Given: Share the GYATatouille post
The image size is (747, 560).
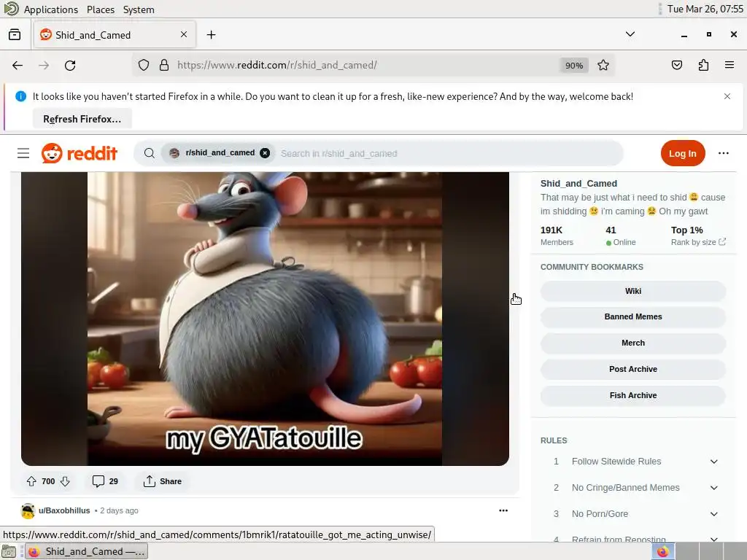Looking at the screenshot, I should pos(163,481).
